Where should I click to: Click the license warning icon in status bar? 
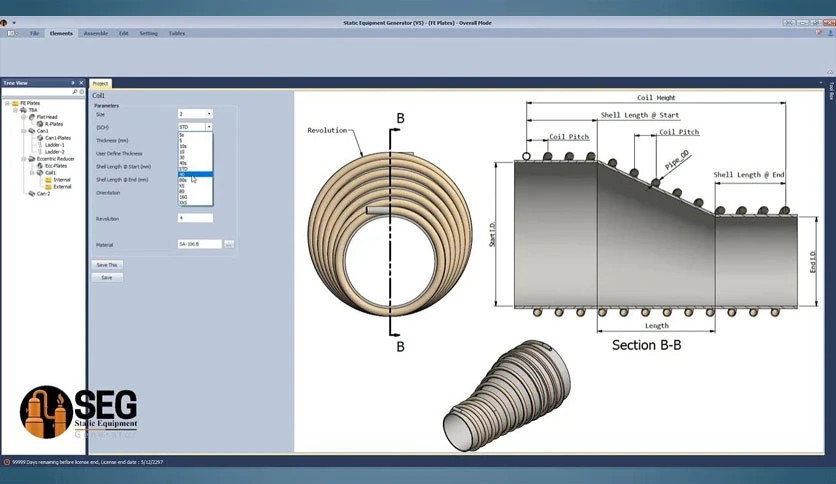pos(6,462)
